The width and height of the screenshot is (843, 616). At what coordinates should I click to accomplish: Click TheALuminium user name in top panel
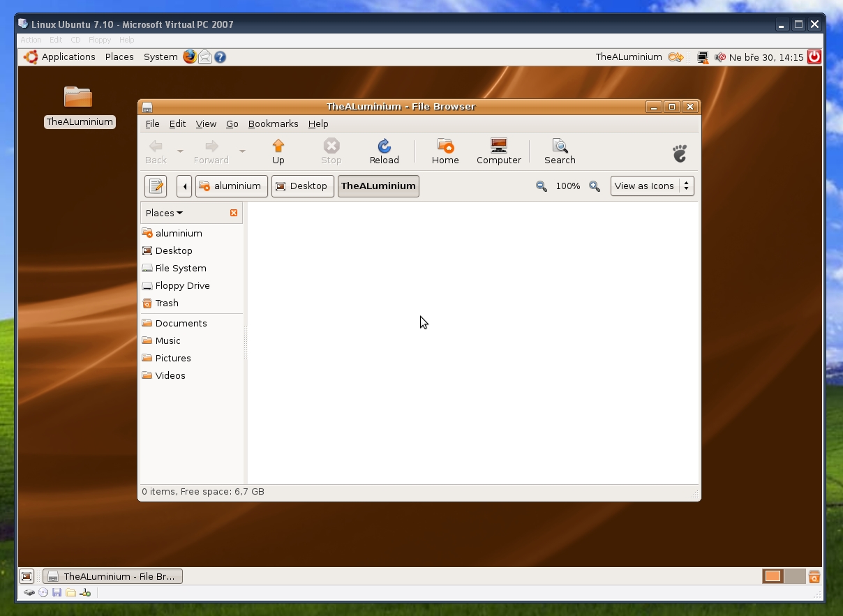pos(629,57)
